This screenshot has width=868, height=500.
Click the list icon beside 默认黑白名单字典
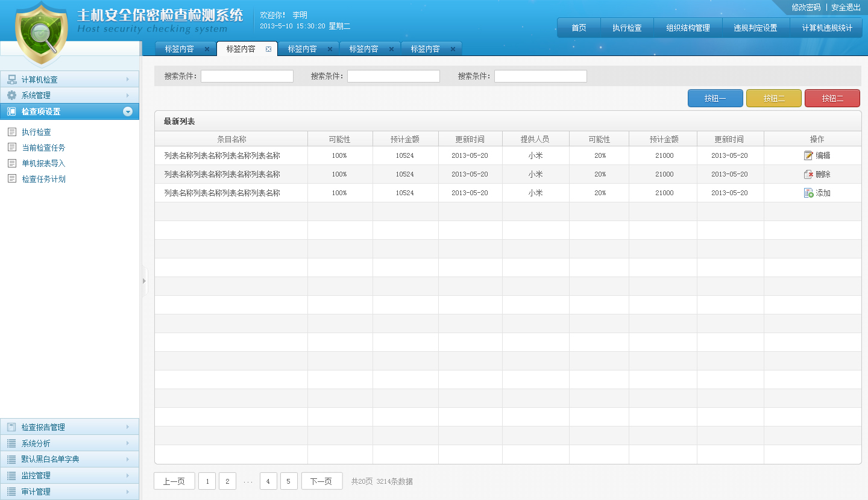[x=11, y=459]
